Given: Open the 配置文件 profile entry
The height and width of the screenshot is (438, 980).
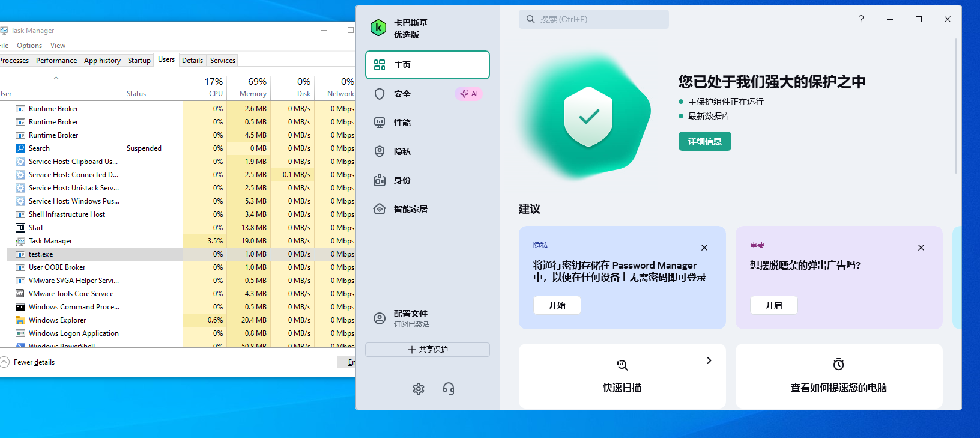Looking at the screenshot, I should click(x=428, y=318).
